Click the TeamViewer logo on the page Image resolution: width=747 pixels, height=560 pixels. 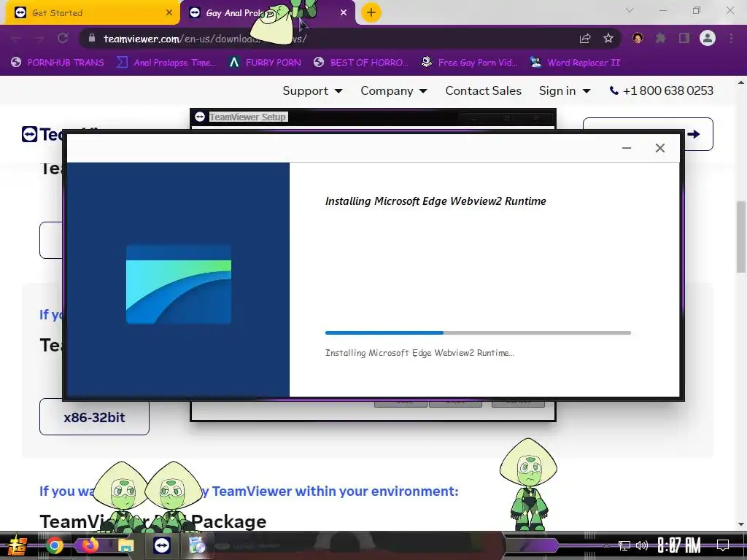pyautogui.click(x=42, y=134)
